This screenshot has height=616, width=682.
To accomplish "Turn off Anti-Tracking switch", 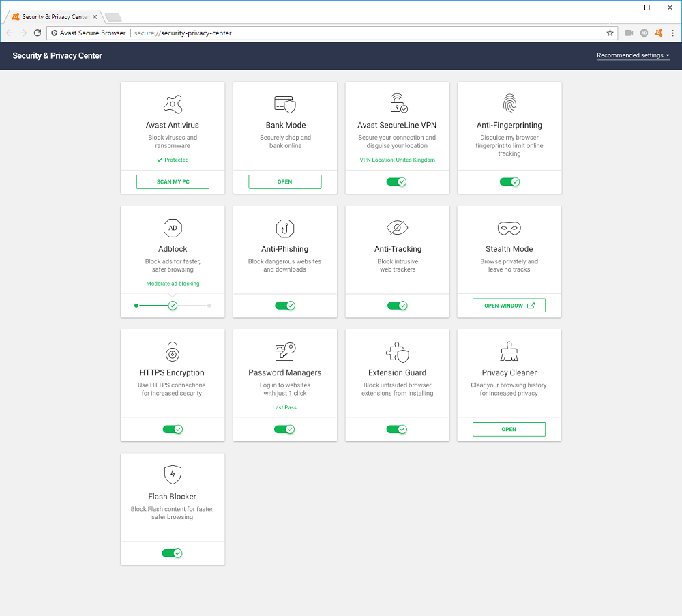I will 397,306.
